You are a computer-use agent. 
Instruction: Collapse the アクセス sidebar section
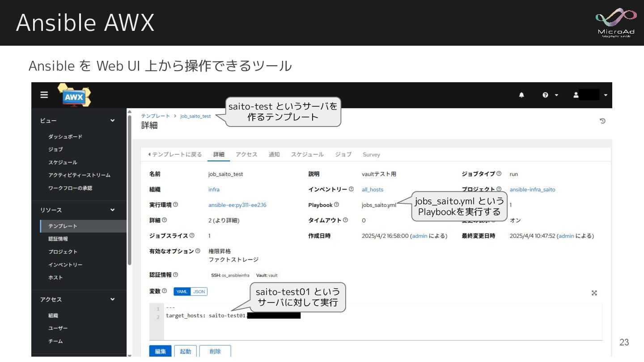point(112,299)
